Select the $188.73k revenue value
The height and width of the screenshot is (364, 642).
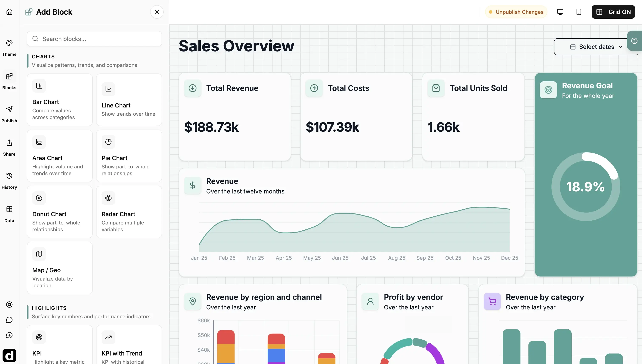(212, 127)
